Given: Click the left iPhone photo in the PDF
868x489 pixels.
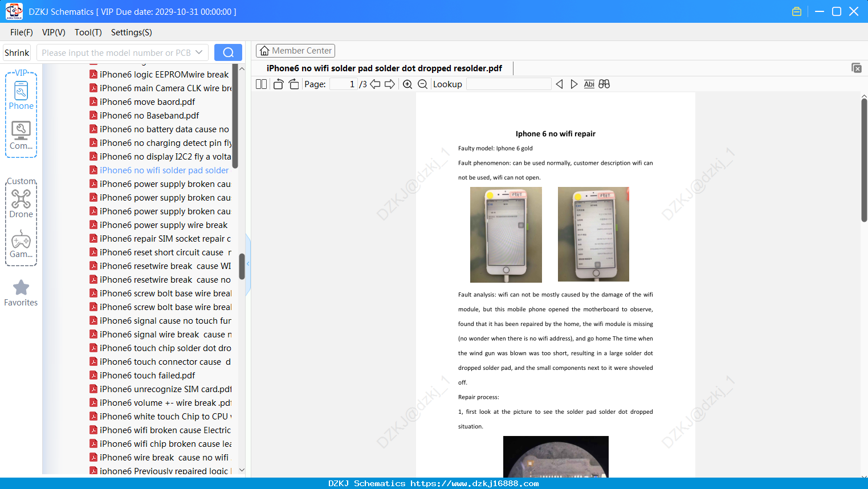Looking at the screenshot, I should point(506,235).
